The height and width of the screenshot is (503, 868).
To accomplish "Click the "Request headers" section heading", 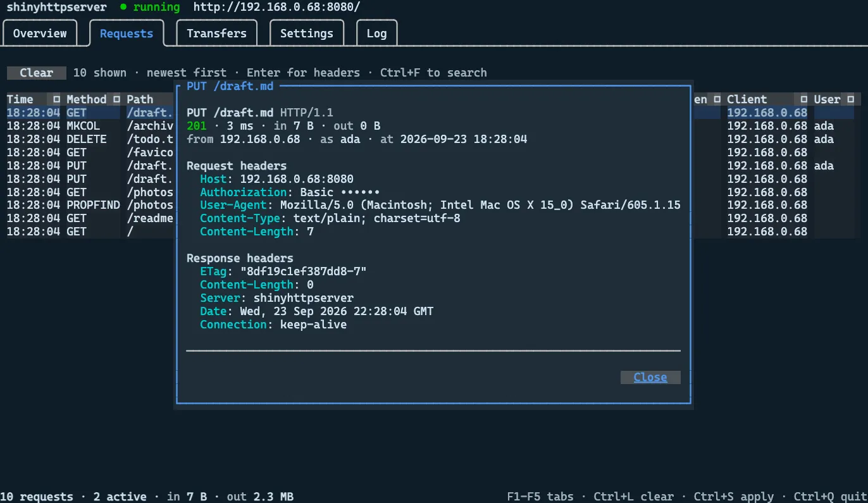I will (x=237, y=166).
